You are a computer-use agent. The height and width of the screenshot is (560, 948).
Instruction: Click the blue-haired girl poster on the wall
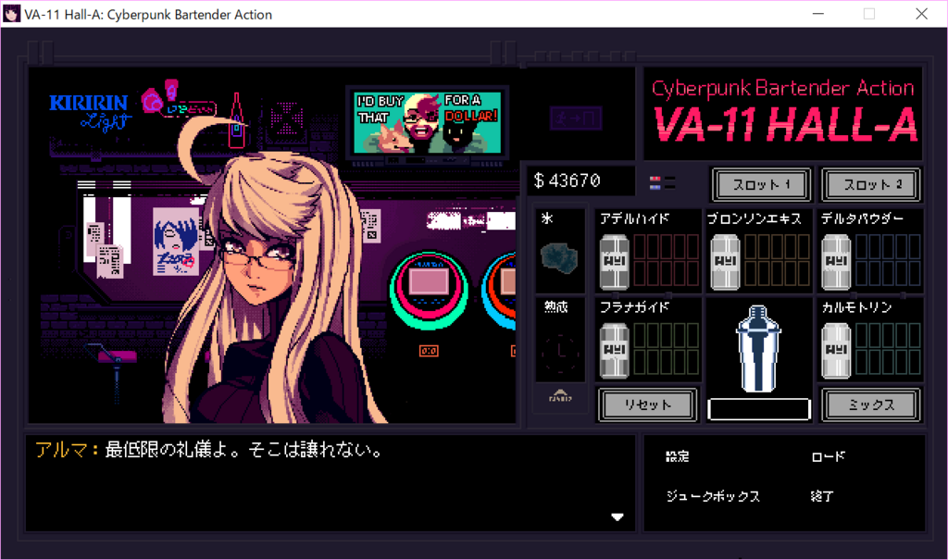pyautogui.click(x=175, y=242)
